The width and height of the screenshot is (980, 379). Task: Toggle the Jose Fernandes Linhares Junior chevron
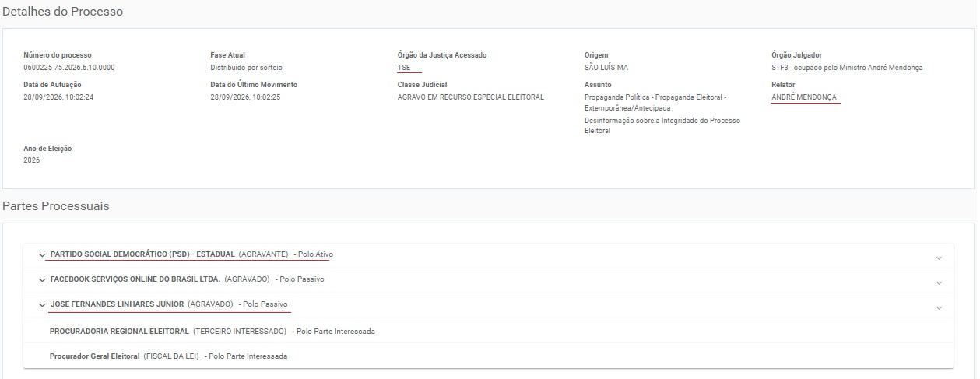pos(42,304)
